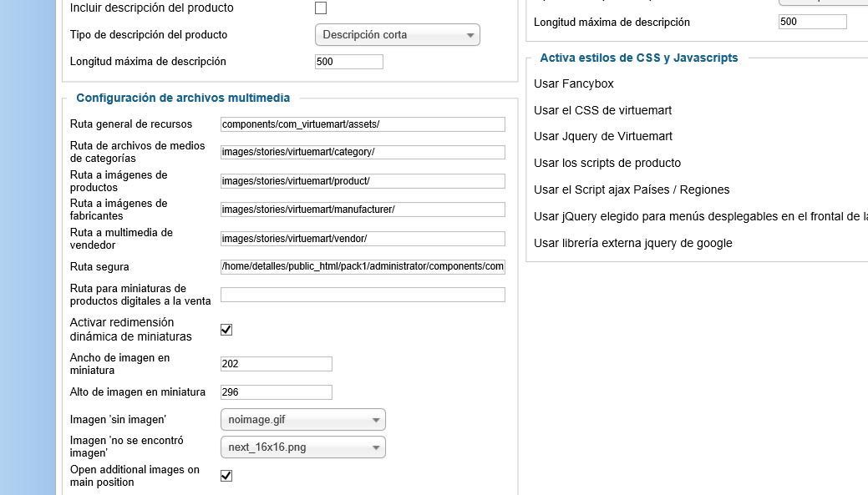Click 'Usar jQuery elegido para menús desplegables' label

(701, 217)
